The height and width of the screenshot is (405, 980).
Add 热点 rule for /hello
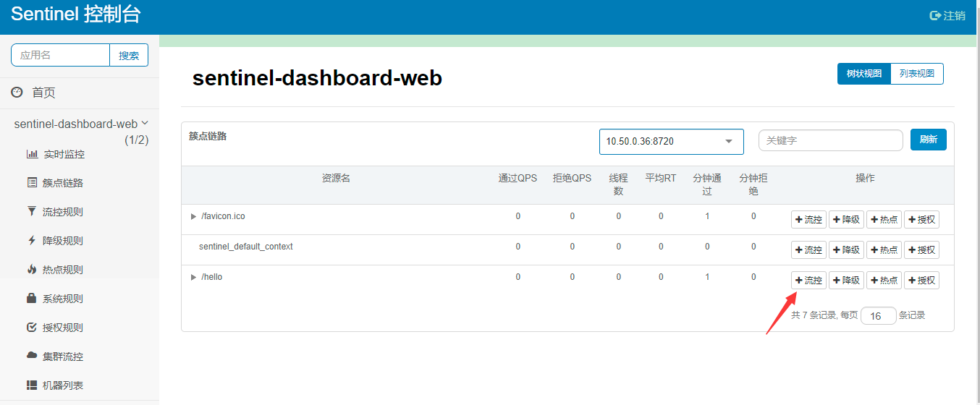pos(884,281)
